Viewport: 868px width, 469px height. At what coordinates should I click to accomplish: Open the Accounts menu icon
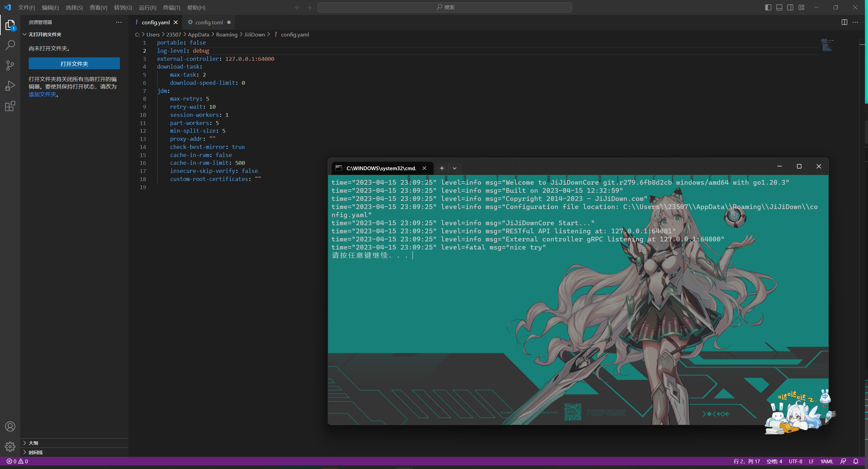coord(10,426)
